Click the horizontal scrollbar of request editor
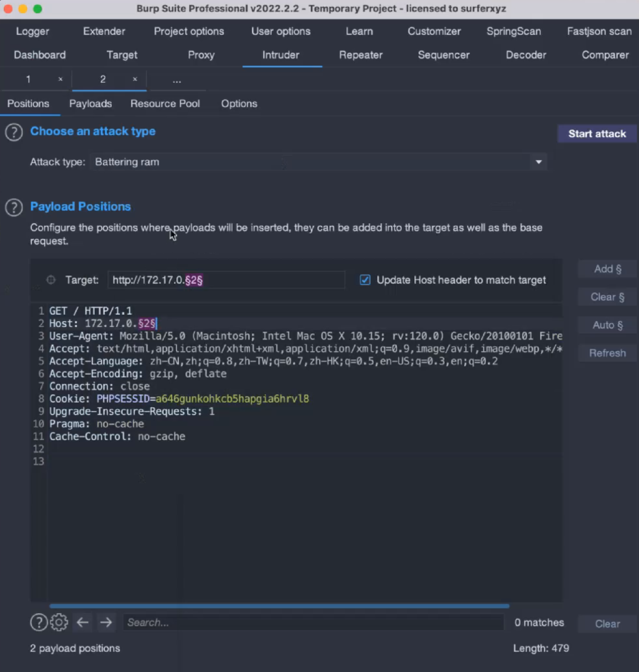Image resolution: width=639 pixels, height=672 pixels. tap(279, 606)
